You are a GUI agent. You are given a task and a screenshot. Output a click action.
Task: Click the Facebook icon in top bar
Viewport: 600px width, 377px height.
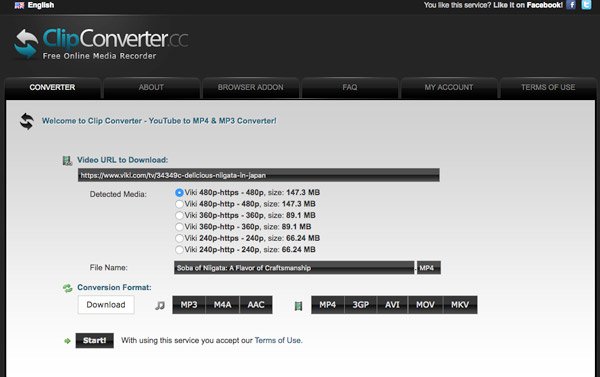[x=571, y=5]
